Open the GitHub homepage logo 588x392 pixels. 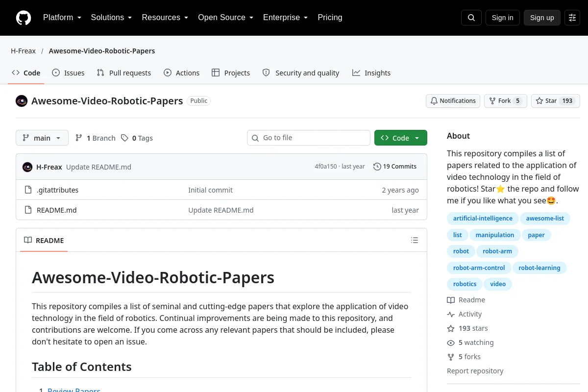[x=24, y=18]
